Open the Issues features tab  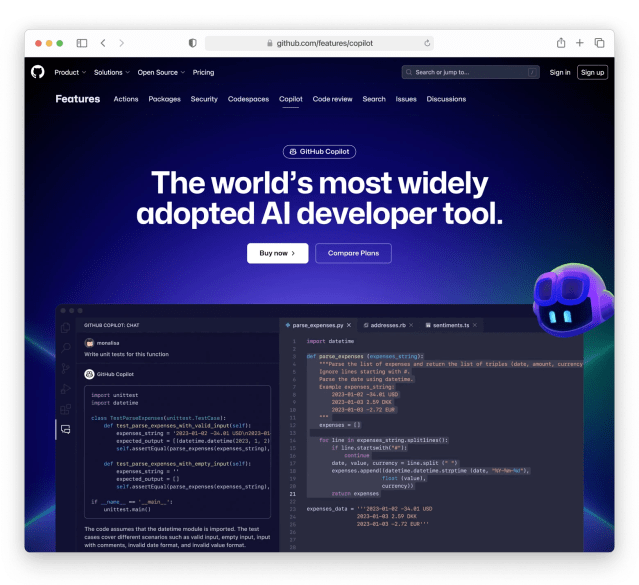(406, 99)
